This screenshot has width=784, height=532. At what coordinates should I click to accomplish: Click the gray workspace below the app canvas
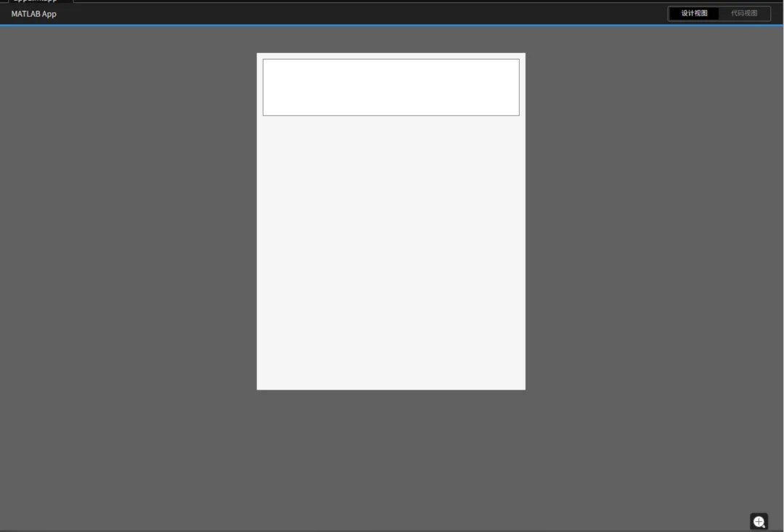click(x=391, y=460)
